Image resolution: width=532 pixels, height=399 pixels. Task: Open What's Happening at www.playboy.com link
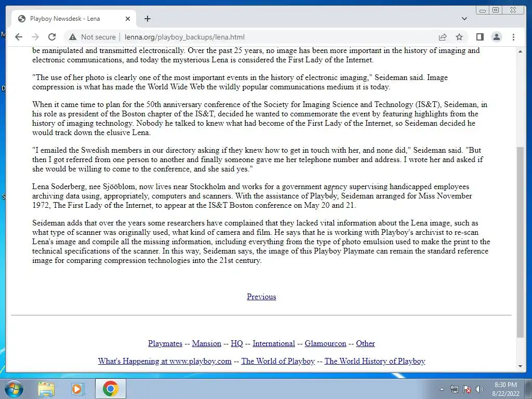(x=165, y=361)
